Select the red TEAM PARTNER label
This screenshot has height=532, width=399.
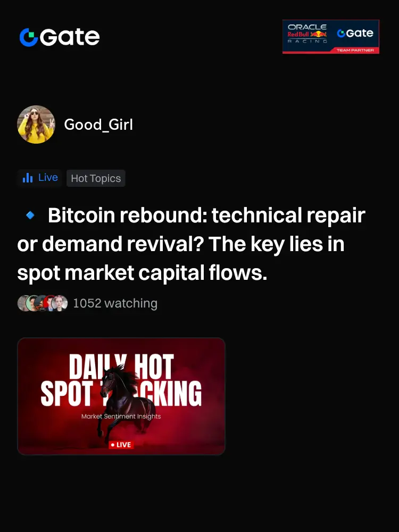coord(355,50)
